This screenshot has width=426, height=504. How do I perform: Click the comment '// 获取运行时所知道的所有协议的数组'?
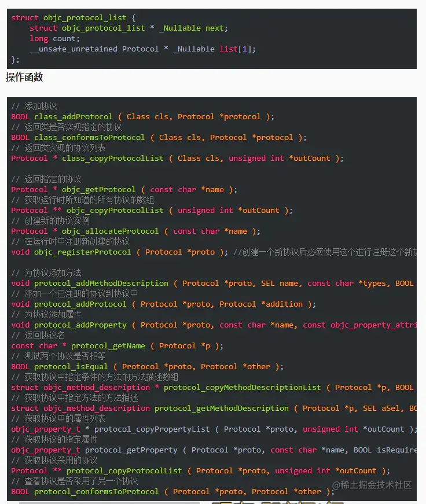coord(83,200)
